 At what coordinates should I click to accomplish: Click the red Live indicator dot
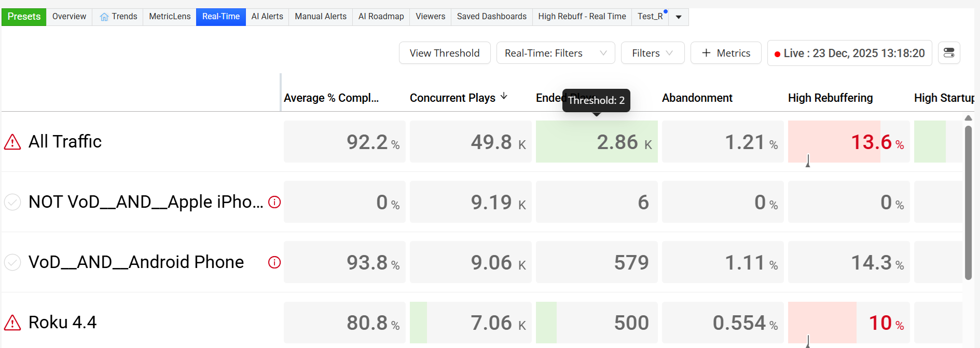pyautogui.click(x=777, y=54)
